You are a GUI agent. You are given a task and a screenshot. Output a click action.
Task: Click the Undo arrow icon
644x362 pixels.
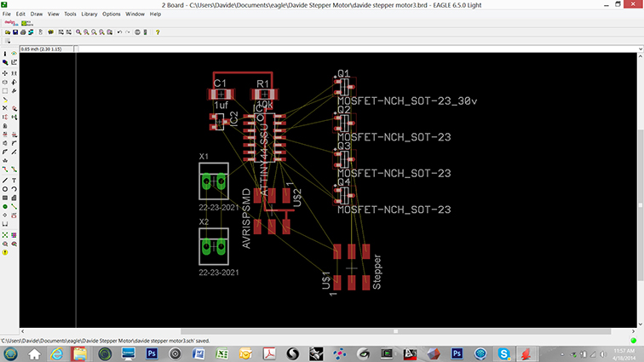119,32
